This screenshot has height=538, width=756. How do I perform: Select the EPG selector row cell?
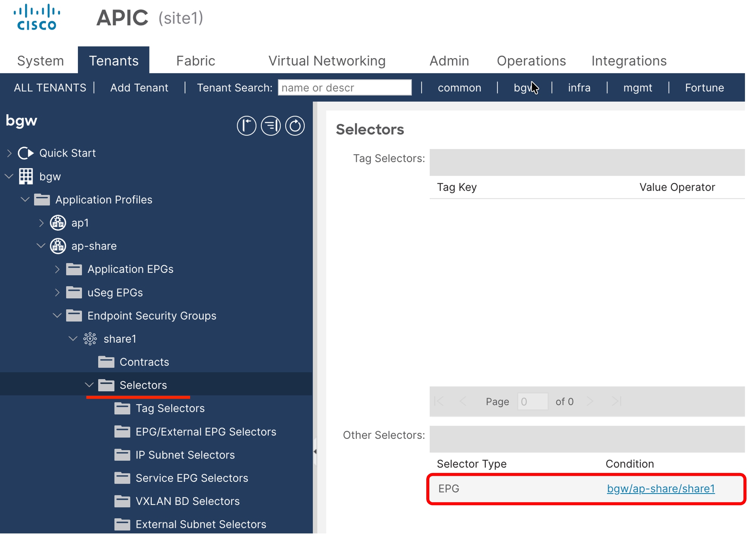pos(449,489)
